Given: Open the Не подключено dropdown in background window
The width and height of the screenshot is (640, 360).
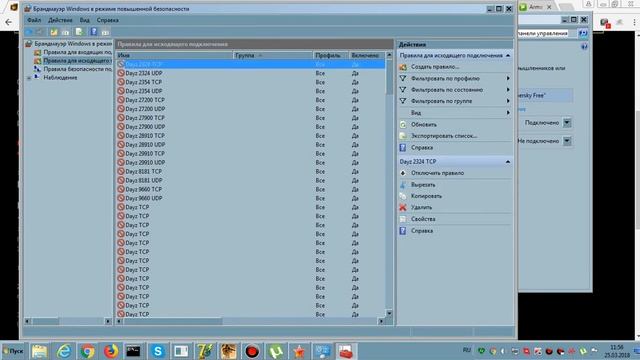Looking at the screenshot, I should (x=567, y=141).
